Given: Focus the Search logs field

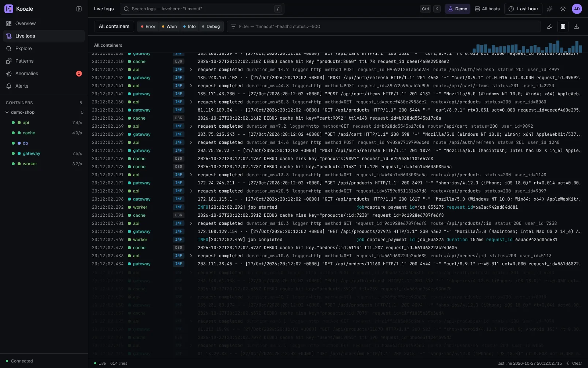Looking at the screenshot, I should click(x=202, y=9).
